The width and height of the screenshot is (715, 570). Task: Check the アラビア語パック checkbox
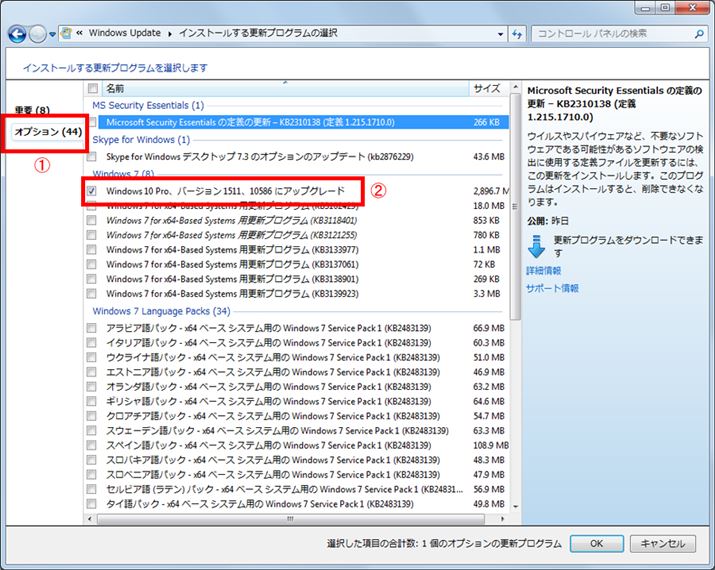(92, 328)
